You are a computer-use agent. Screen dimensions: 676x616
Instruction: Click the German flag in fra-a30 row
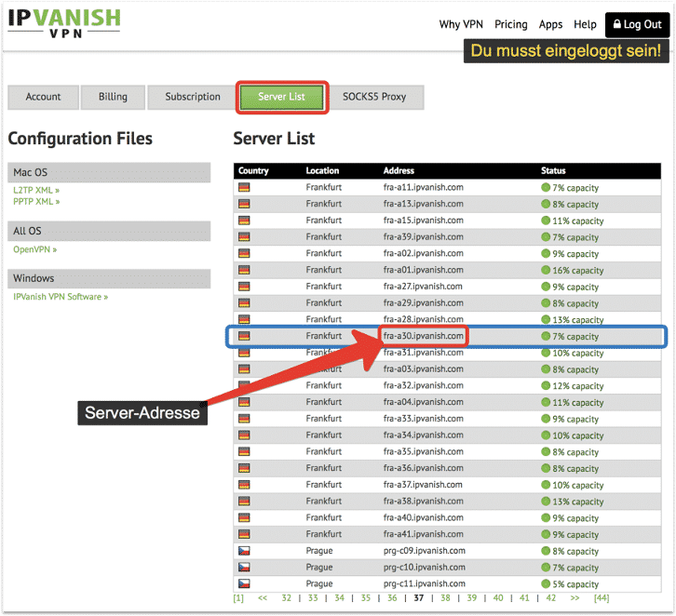(x=245, y=336)
